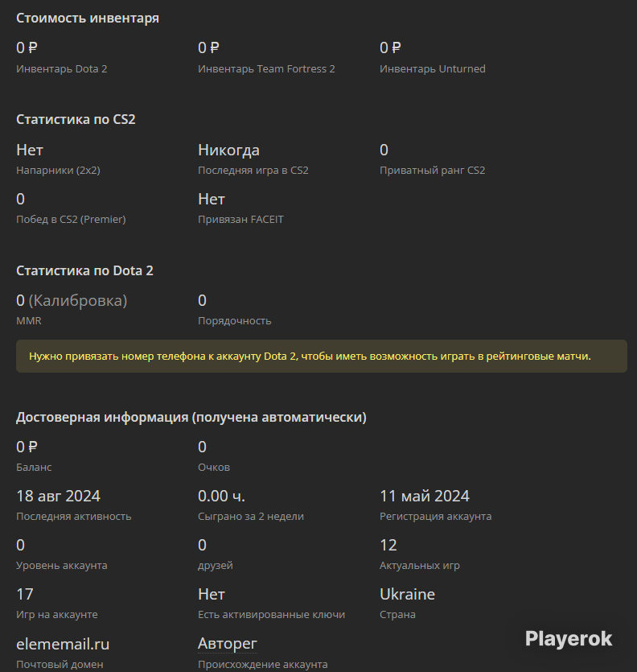Click the Инвентарь Team Fortress 2 label
This screenshot has width=637, height=672.
pos(266,69)
